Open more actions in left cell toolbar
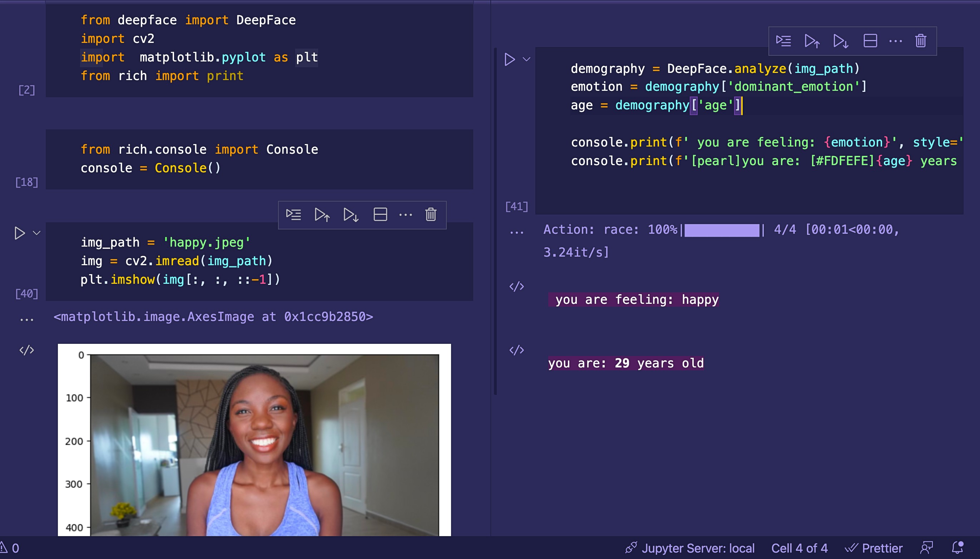This screenshot has height=559, width=980. tap(405, 214)
